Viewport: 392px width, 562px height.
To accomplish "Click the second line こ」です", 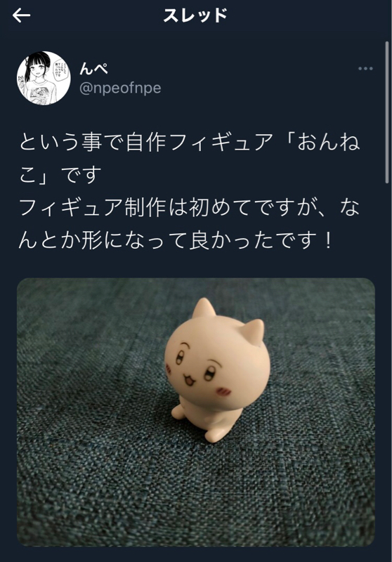I will pos(60,174).
